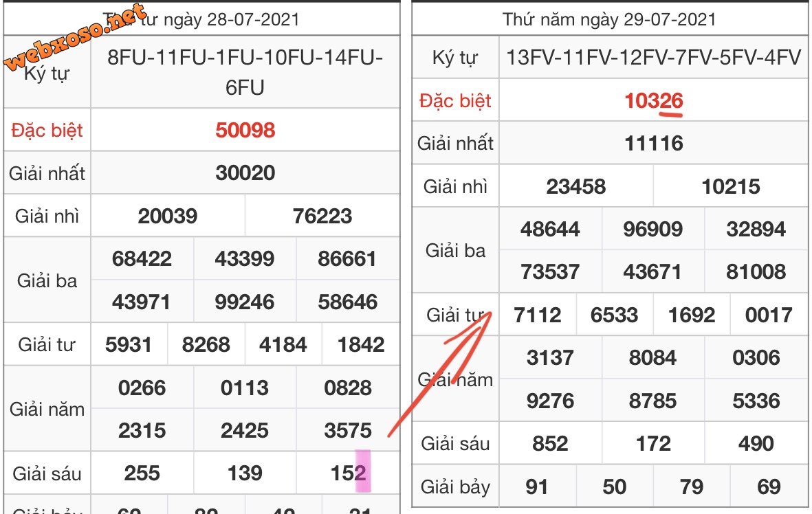
Task: Select special prize number 10326
Action: click(653, 101)
